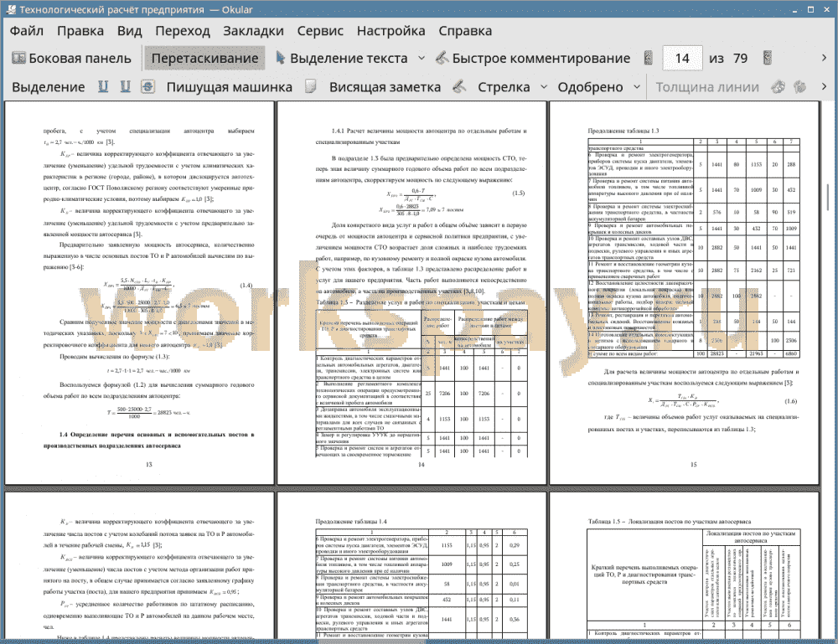Click the vertical scrollbar handle
838x644 pixels.
827,197
